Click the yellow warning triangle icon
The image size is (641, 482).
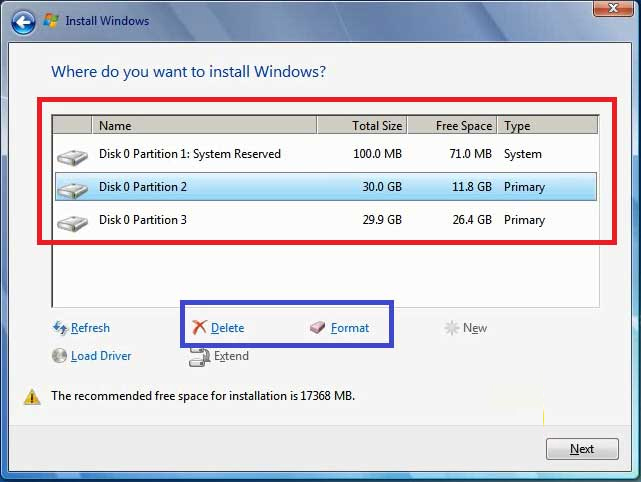tap(33, 397)
